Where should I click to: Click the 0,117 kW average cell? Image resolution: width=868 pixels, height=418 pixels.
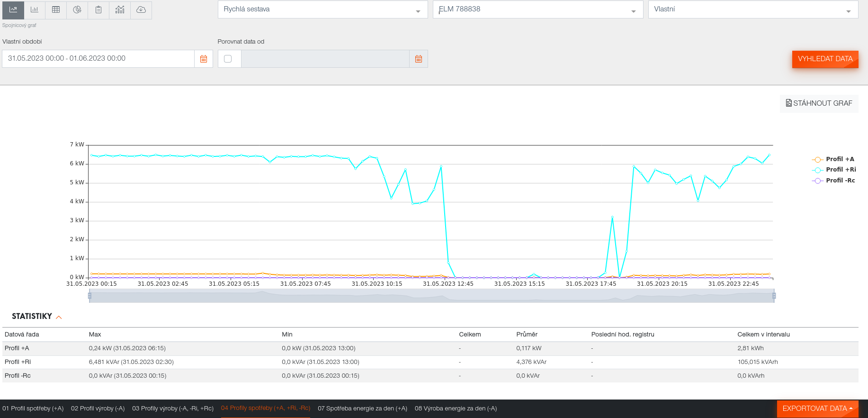tap(529, 348)
